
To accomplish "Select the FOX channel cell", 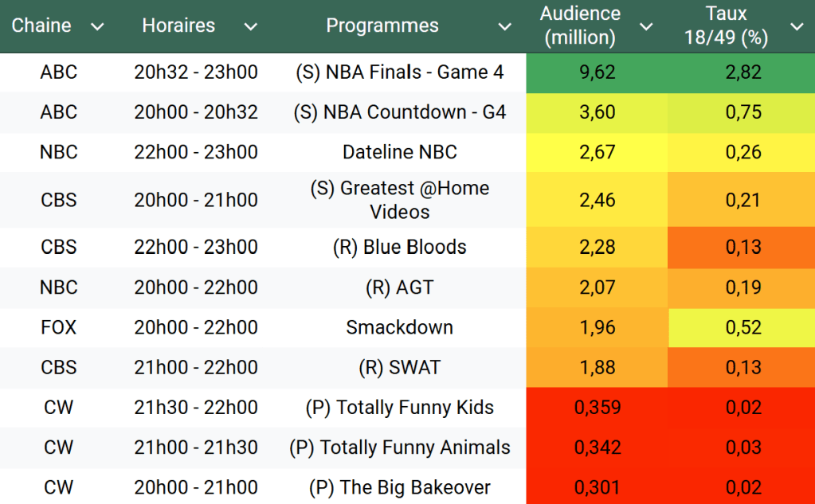I will [x=58, y=327].
